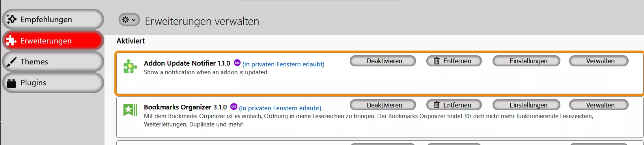Open the Addon Update Notifier 1.1.0 title
The height and width of the screenshot is (145, 644).
[187, 63]
